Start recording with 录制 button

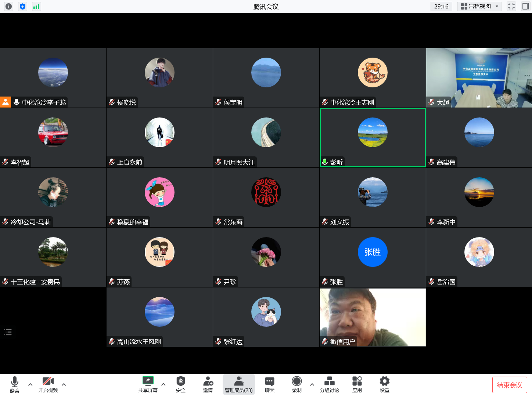coord(296,384)
